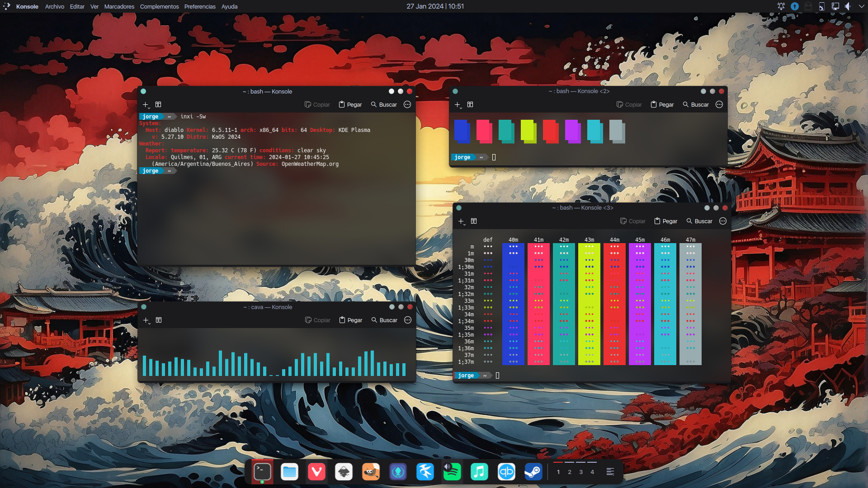Click ghost icon in system tray
Viewport: 868px width, 488px height.
click(x=808, y=6)
